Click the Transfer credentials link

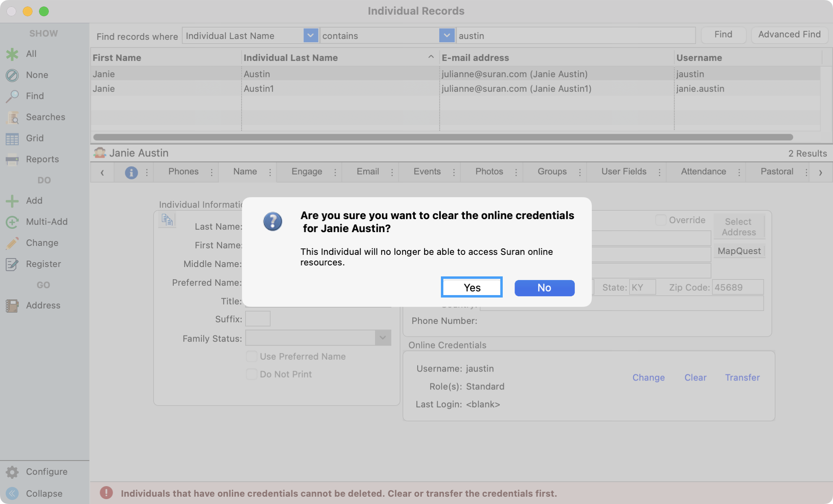[742, 378]
